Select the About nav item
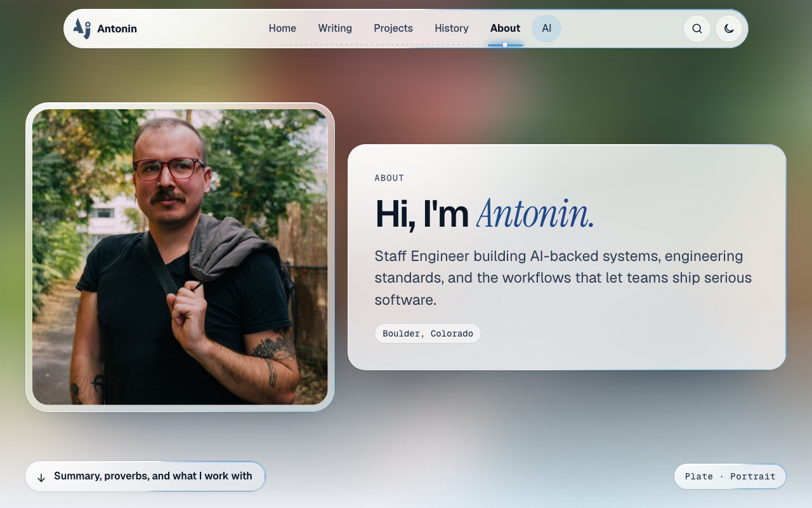 pos(505,29)
